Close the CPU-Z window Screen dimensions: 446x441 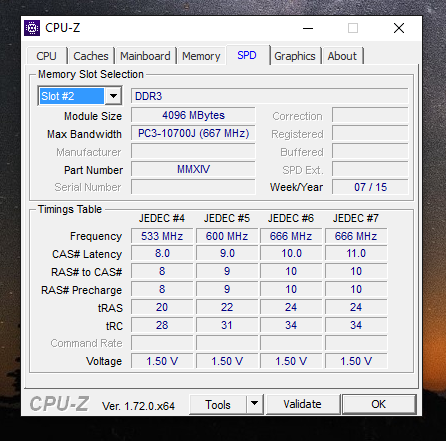pos(399,28)
